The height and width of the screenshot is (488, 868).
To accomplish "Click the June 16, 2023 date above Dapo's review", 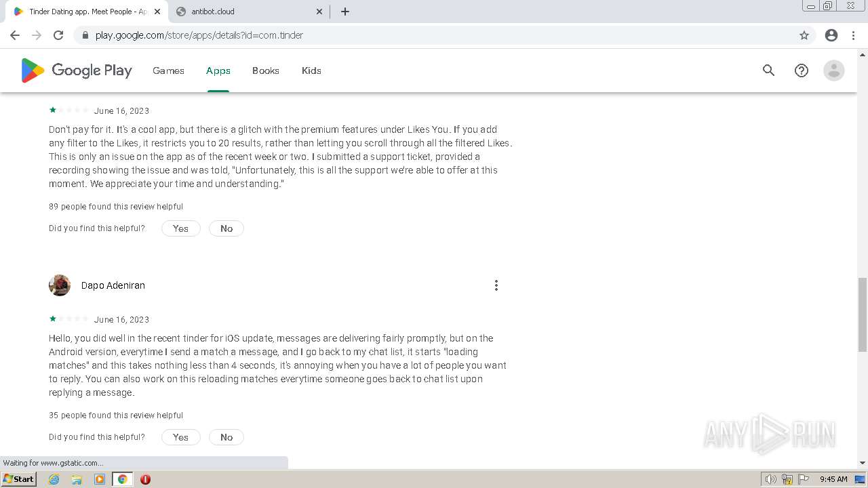I will click(x=121, y=320).
